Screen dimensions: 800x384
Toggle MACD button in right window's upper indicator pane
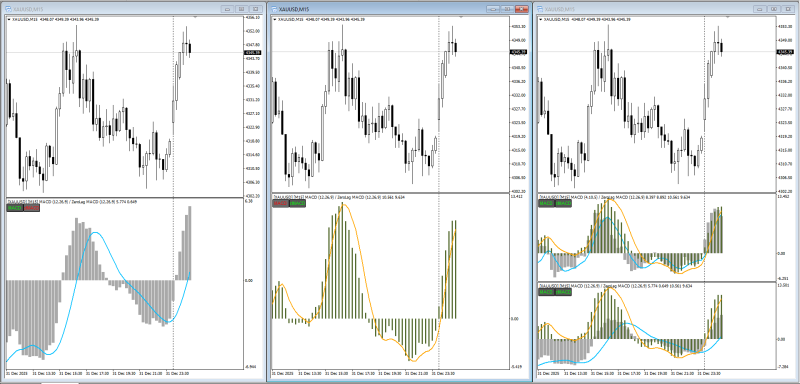[546, 203]
